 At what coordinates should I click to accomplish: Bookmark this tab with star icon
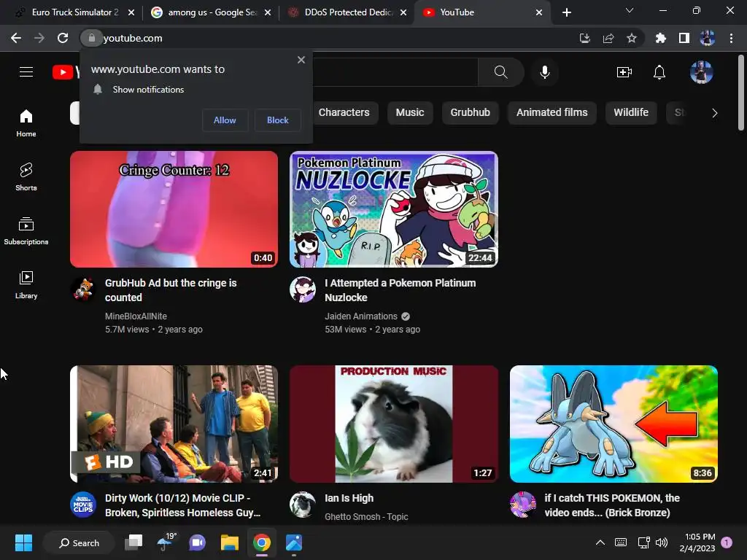click(632, 38)
